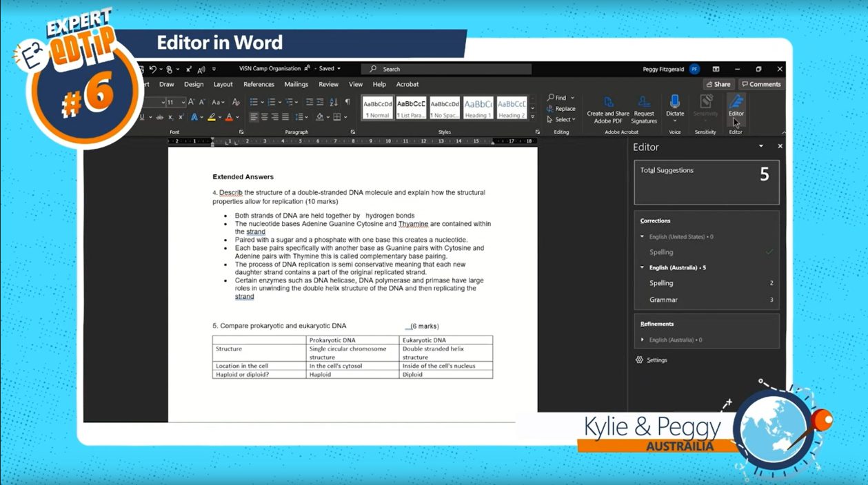Click the Select button in Editing group
Viewport: 868px width, 485px height.
[x=561, y=119]
